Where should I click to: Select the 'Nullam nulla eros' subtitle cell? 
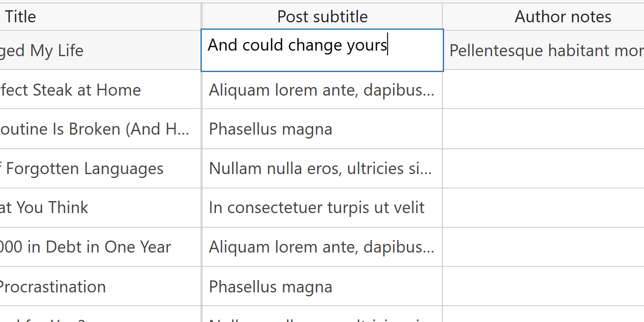322,169
